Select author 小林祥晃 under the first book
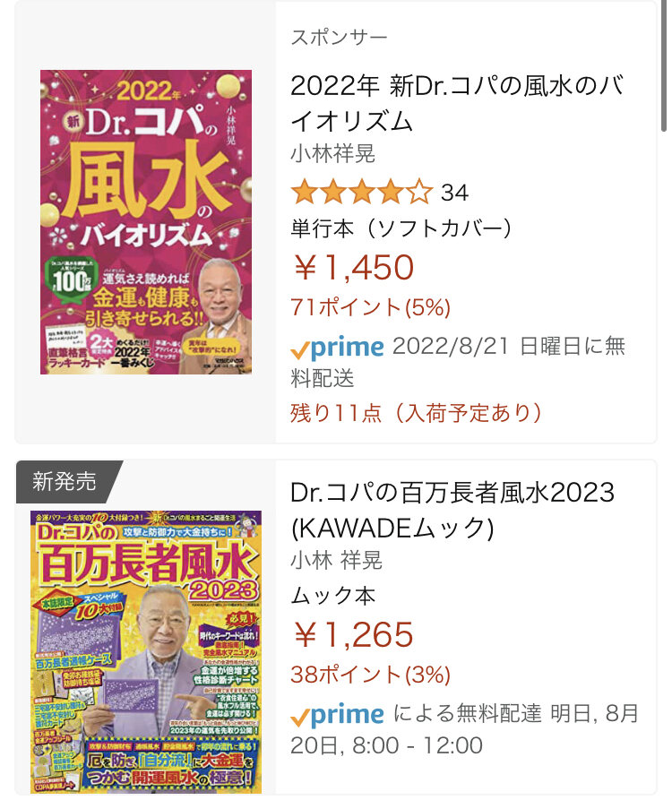This screenshot has width=672, height=800. pyautogui.click(x=332, y=153)
